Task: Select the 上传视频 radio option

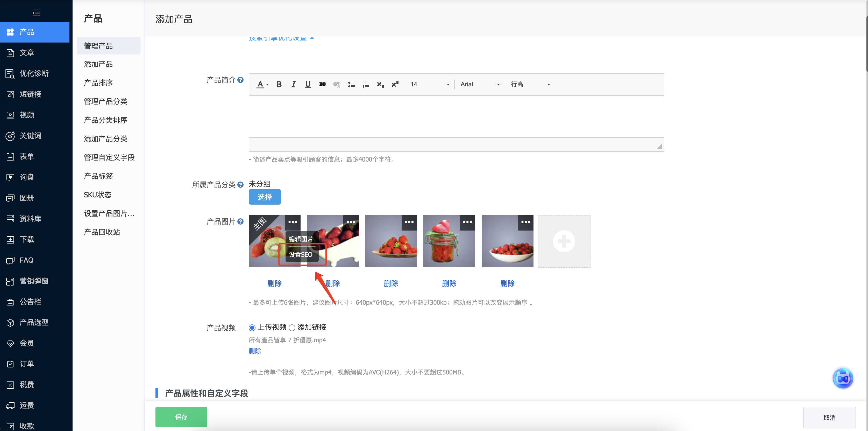Action: point(252,328)
